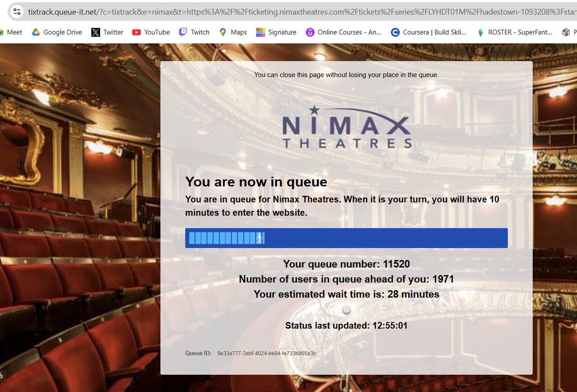Click the '10 minutes to enter the website' message
Viewport: 577px width, 392px height.
[x=342, y=206]
